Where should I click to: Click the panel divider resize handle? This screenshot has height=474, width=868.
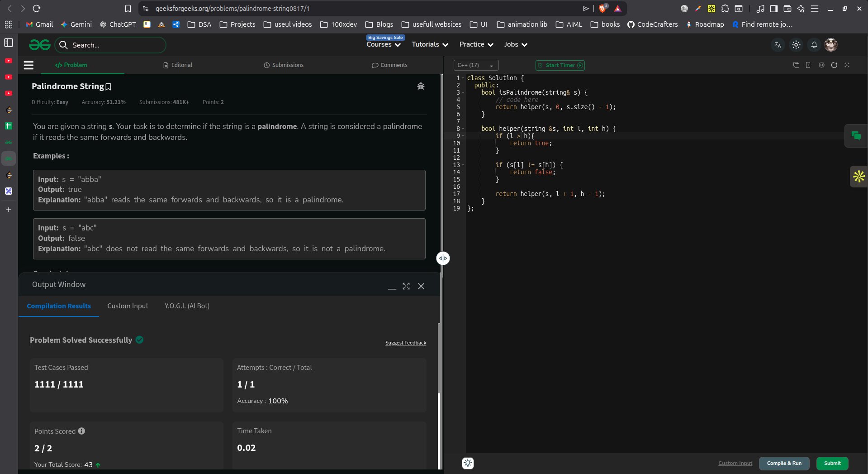443,258
